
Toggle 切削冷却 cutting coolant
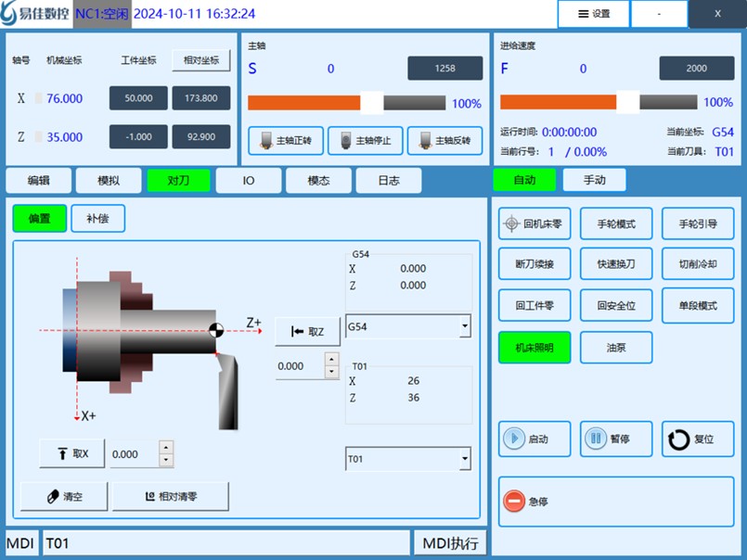(697, 264)
